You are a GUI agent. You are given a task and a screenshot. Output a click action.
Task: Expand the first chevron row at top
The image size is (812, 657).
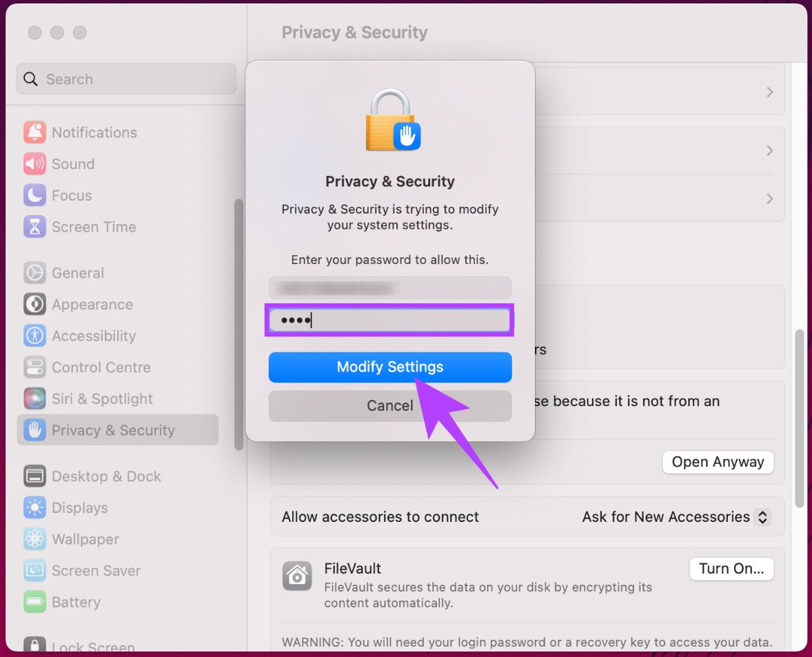(x=769, y=92)
